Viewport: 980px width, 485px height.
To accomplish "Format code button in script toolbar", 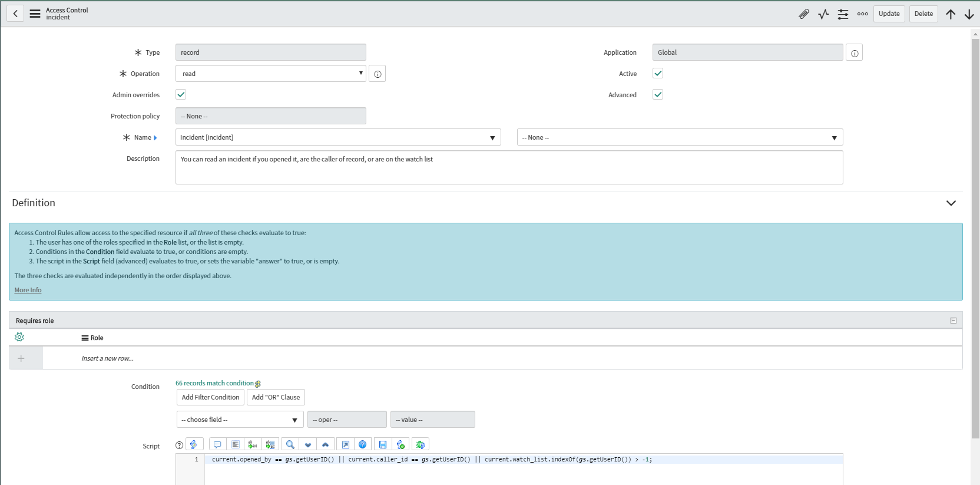I will [235, 444].
